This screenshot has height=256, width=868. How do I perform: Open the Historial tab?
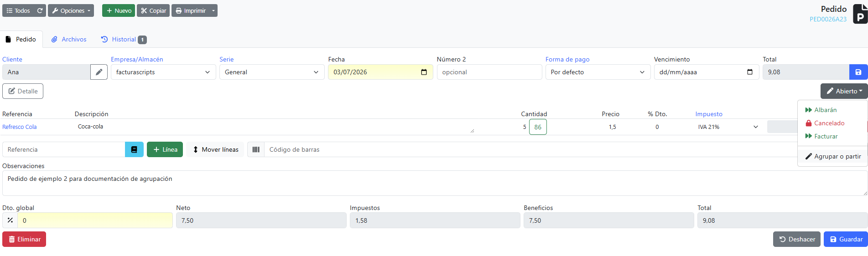124,40
